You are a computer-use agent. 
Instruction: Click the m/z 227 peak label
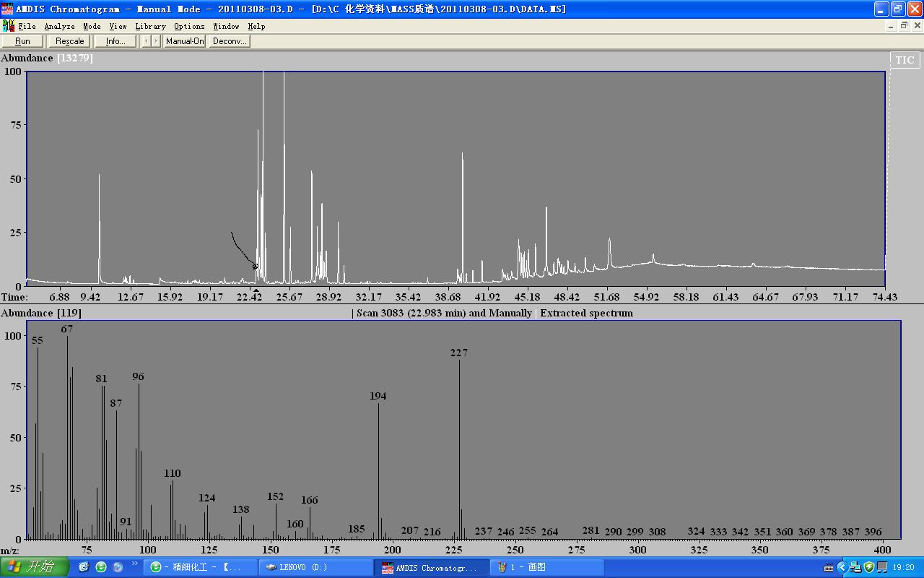tap(459, 353)
